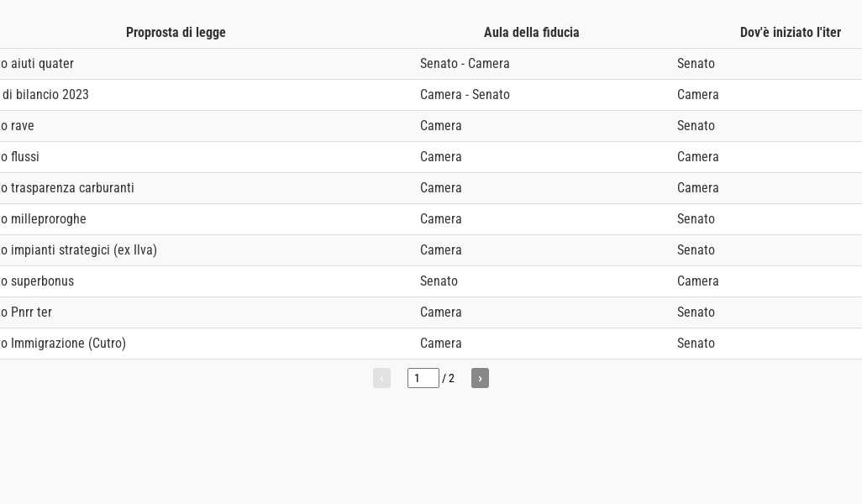The height and width of the screenshot is (504, 862).
Task: Click the page number input field
Action: pyautogui.click(x=423, y=378)
